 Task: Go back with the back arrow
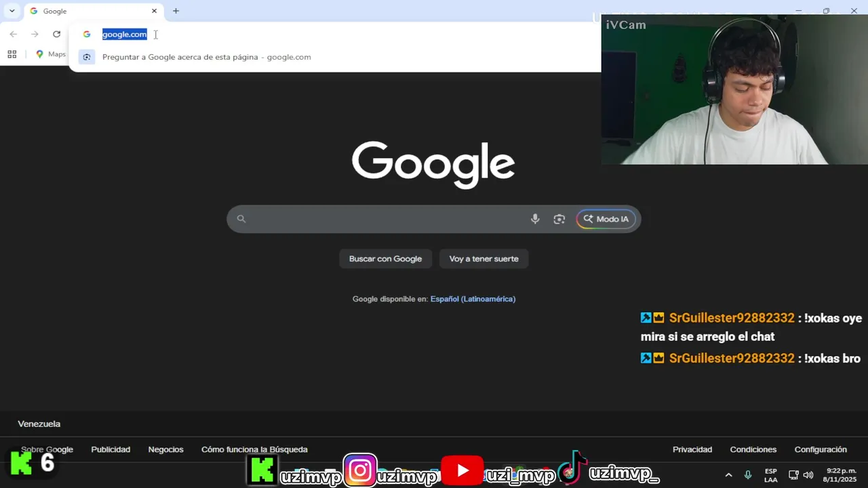pos(13,34)
